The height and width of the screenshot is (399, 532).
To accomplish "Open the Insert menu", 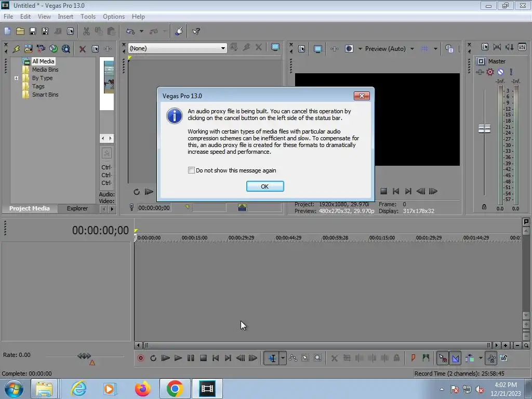I will pyautogui.click(x=65, y=17).
